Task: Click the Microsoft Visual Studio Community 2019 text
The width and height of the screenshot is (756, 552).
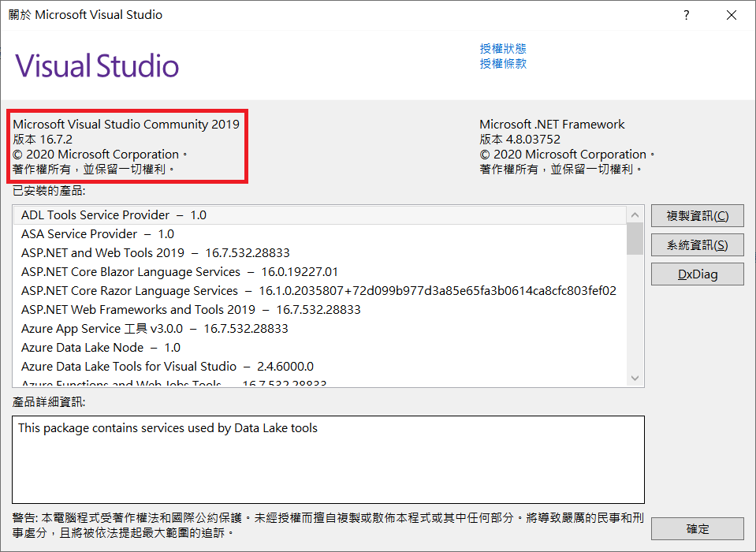Action: click(126, 125)
